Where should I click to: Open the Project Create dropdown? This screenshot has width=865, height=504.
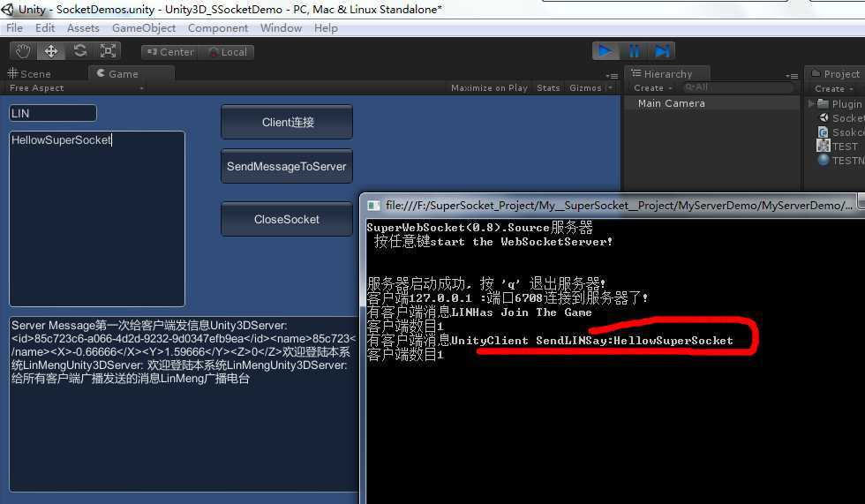pyautogui.click(x=833, y=88)
